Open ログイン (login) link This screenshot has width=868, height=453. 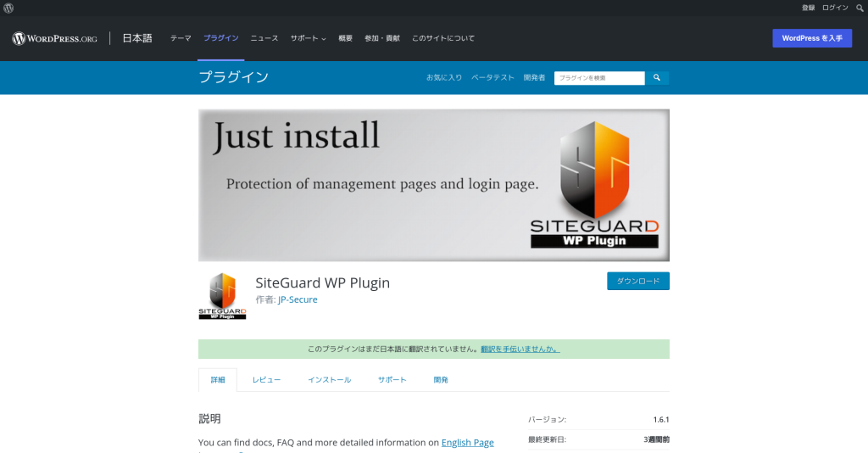[x=835, y=8]
